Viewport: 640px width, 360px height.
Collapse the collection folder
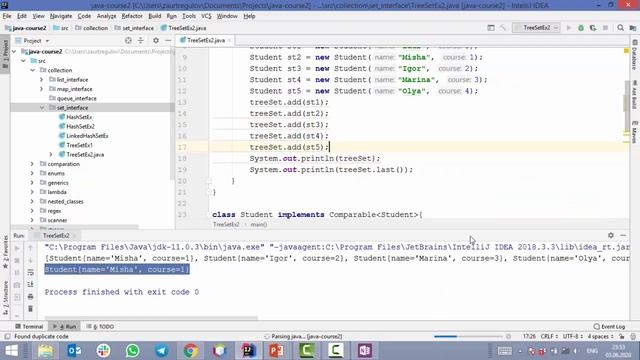click(33, 70)
